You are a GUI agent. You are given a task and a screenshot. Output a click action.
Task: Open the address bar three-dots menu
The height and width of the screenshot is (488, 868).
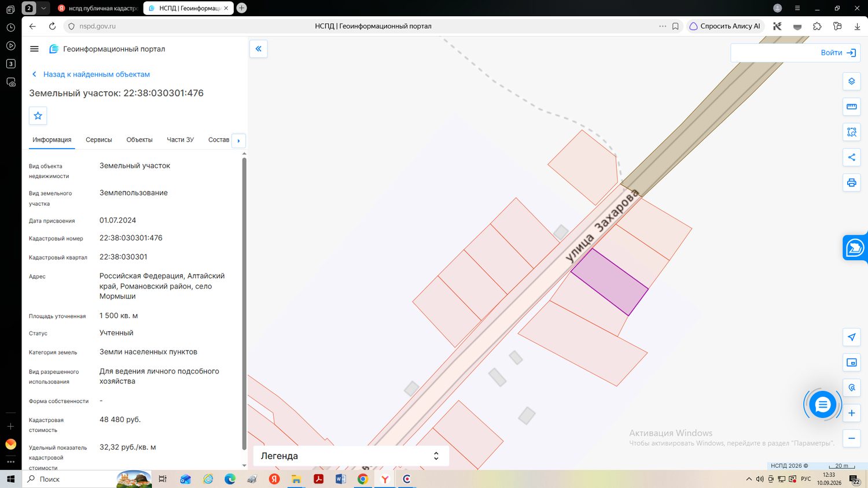[x=663, y=26]
